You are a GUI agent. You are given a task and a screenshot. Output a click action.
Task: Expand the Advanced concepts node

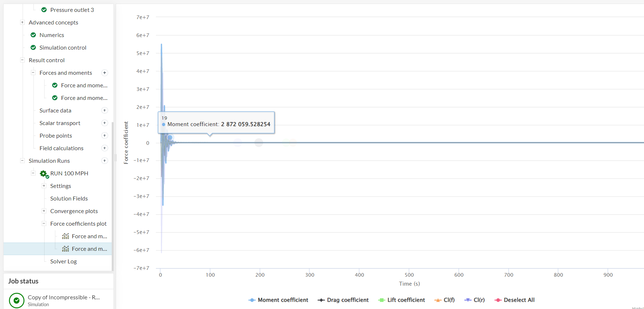pyautogui.click(x=22, y=23)
